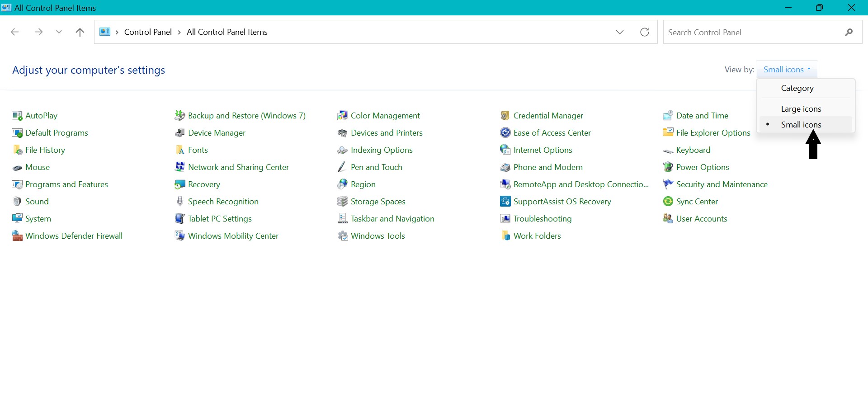
Task: Go up one level with up arrow
Action: click(x=80, y=32)
